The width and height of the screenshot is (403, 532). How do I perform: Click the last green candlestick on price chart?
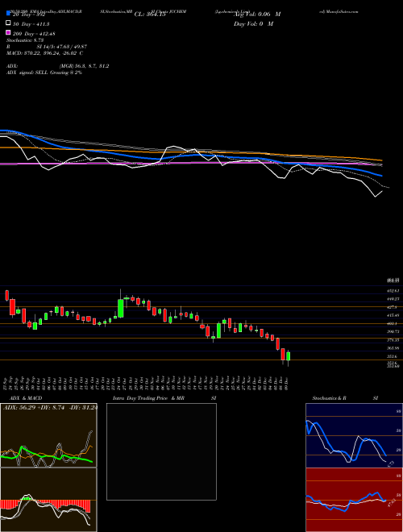click(x=289, y=356)
